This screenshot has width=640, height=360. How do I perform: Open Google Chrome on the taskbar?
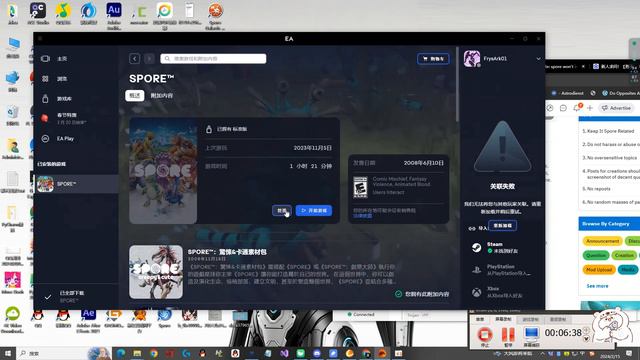[x=153, y=353]
